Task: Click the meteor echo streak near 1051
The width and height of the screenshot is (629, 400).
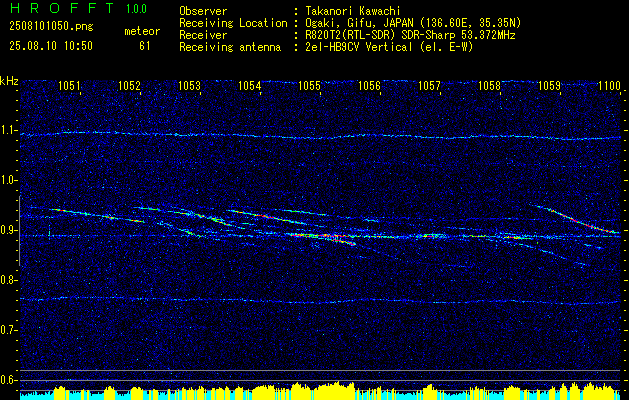Action: point(96,215)
